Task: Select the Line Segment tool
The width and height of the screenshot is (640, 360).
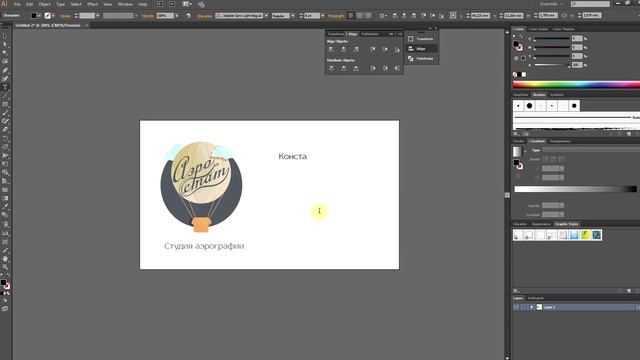Action: point(5,96)
